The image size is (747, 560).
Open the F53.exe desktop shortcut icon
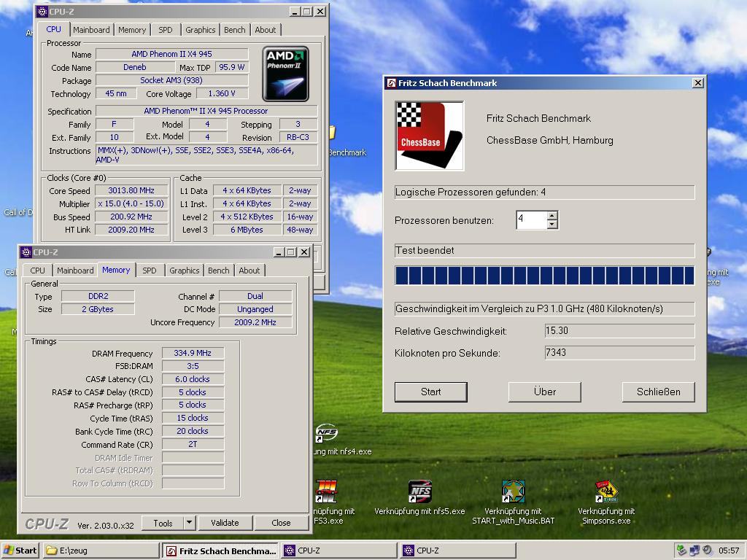[327, 491]
